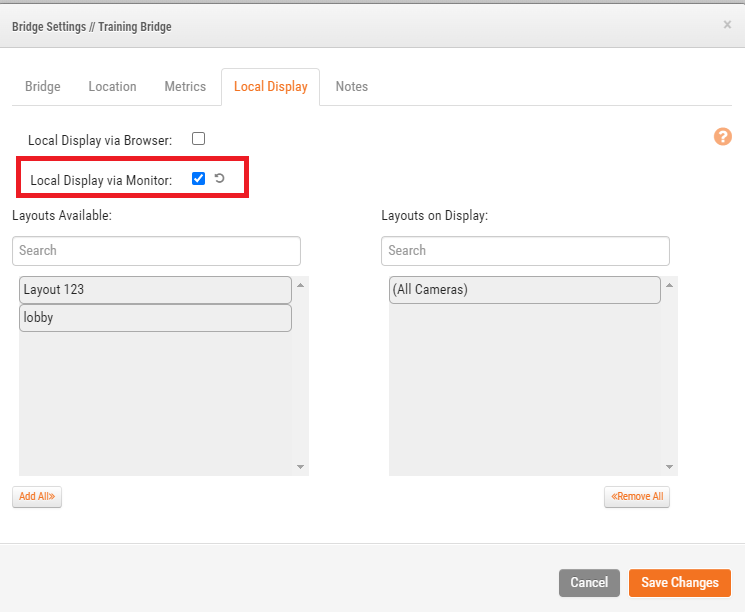Click the Layouts Available search field
This screenshot has height=612, width=745.
[156, 251]
